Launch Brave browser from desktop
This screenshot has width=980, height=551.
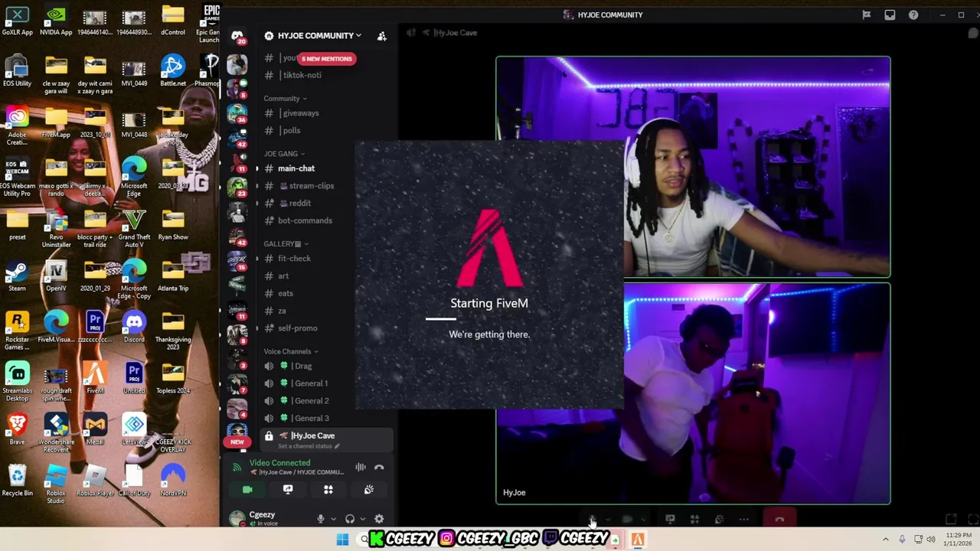17,429
